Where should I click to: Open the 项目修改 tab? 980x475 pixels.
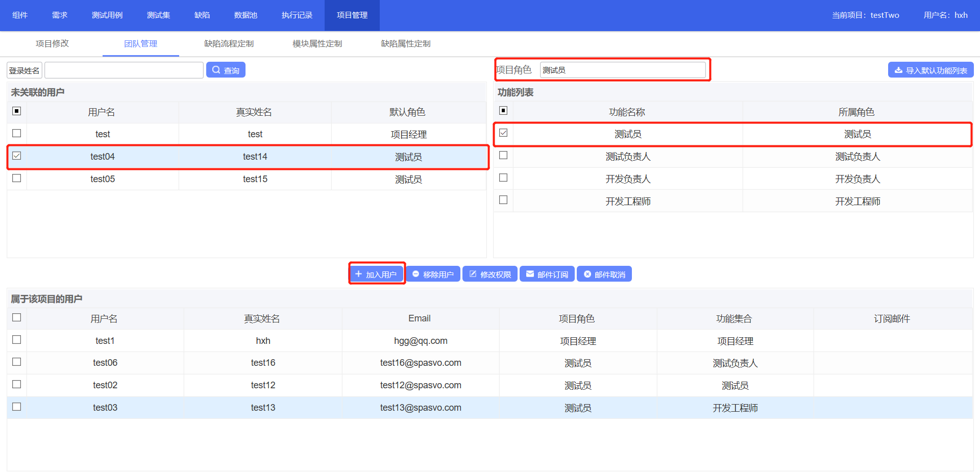[52, 44]
